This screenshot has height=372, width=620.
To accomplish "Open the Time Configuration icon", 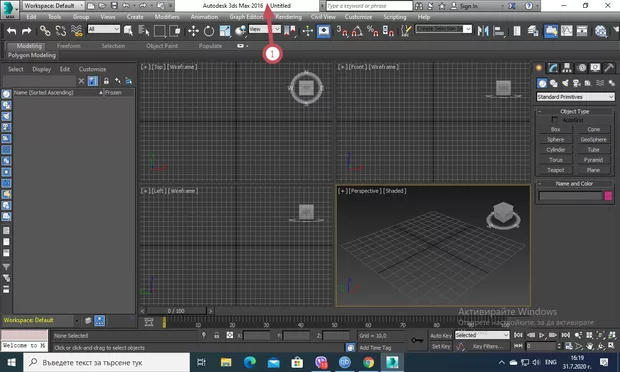I will pos(568,346).
